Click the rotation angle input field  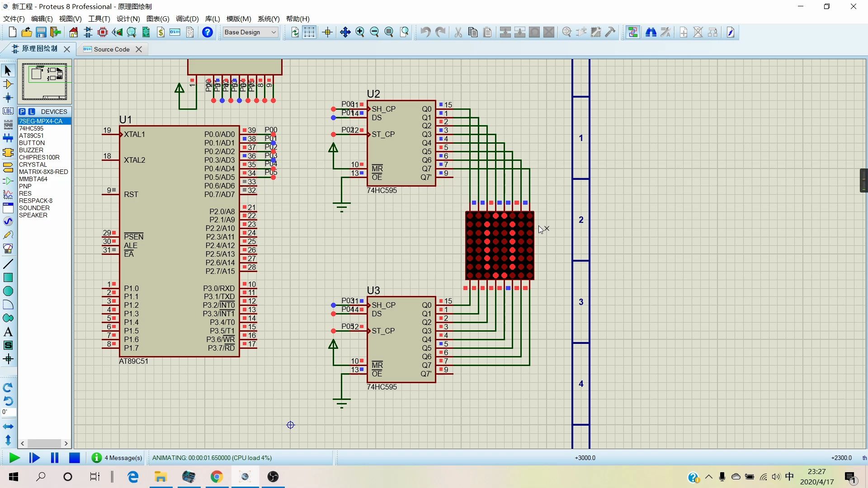tap(8, 412)
